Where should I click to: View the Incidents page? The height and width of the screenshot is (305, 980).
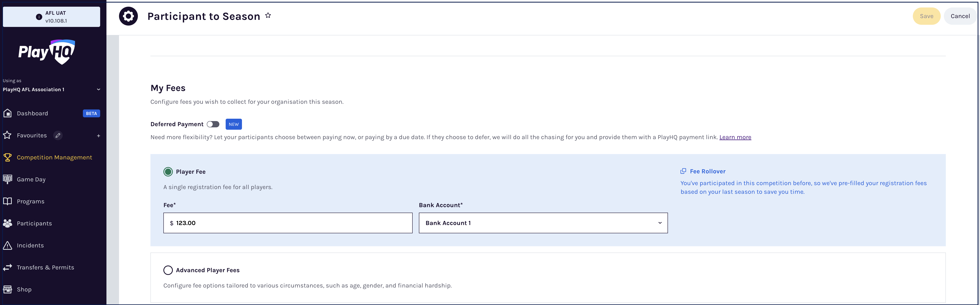click(30, 245)
